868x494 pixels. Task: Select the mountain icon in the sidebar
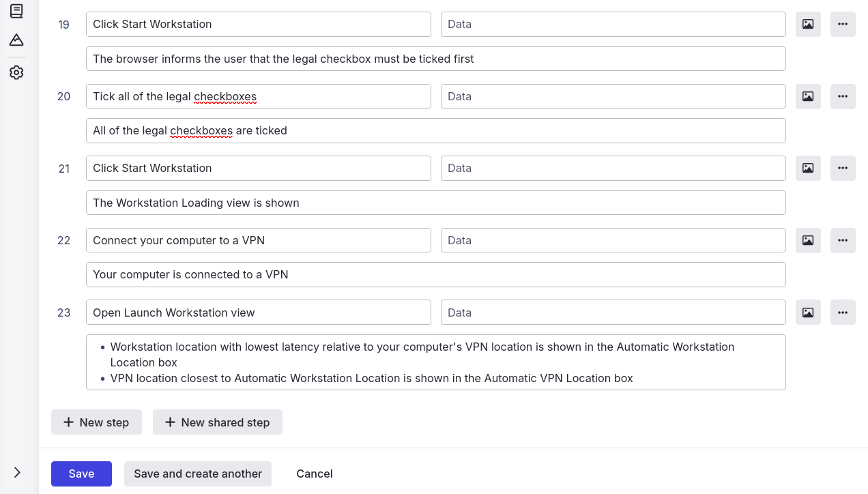[x=16, y=40]
